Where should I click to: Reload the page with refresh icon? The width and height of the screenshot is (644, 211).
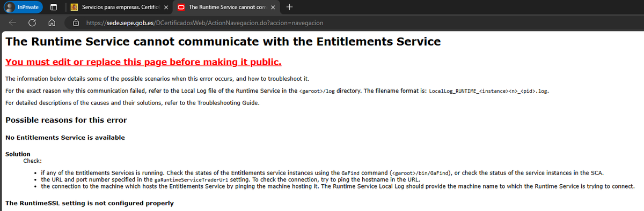[x=32, y=24]
